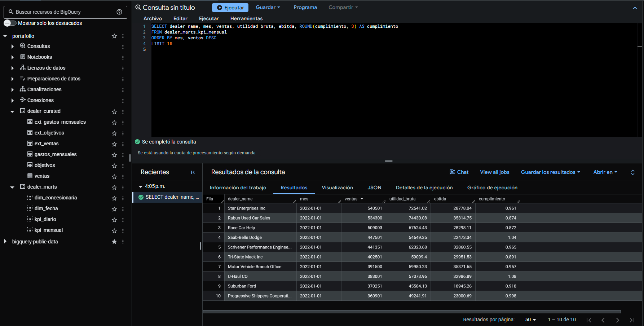Click ventas column sort arrow
Viewport: 644px width, 326px height.
(362, 199)
